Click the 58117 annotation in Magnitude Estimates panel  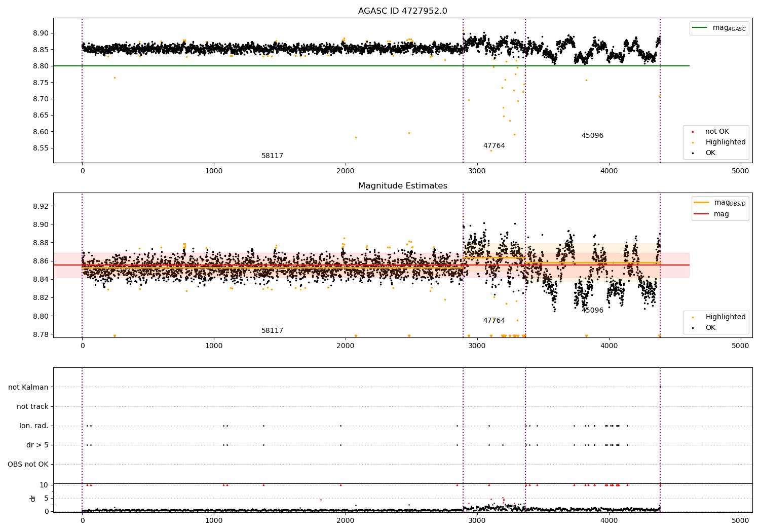[272, 331]
